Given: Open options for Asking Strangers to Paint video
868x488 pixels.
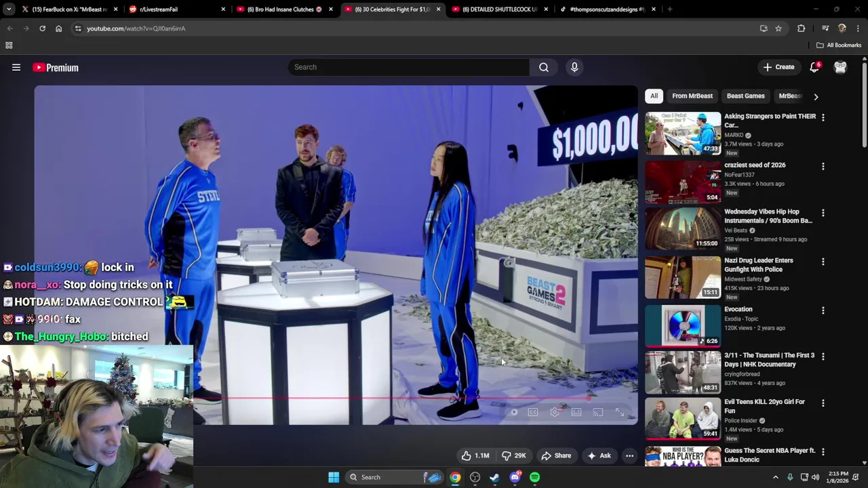Looking at the screenshot, I should (x=823, y=117).
